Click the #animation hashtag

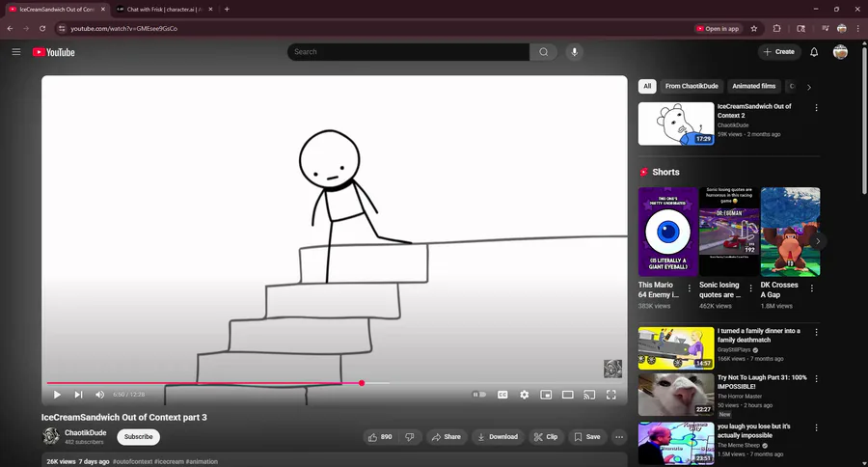pyautogui.click(x=202, y=461)
